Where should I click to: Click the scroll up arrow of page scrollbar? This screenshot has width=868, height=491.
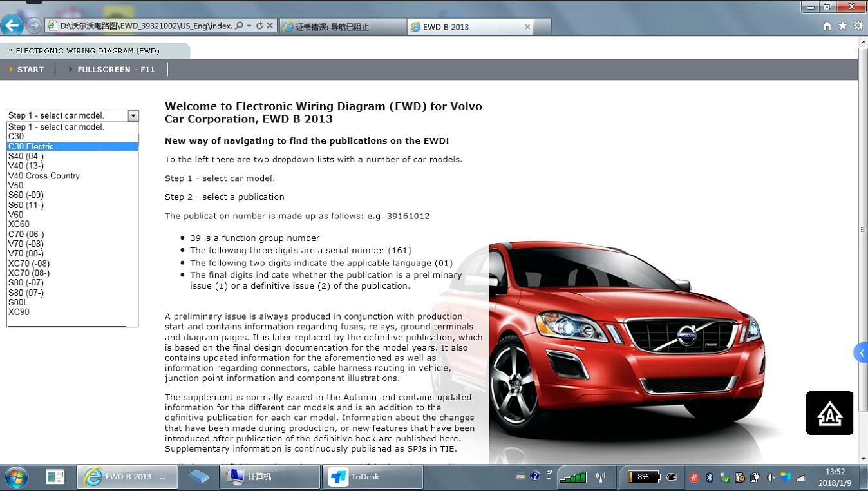(x=863, y=41)
